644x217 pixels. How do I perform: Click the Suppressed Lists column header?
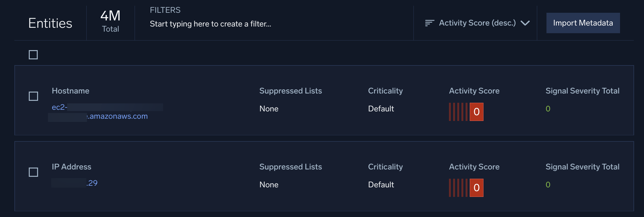coord(290,91)
